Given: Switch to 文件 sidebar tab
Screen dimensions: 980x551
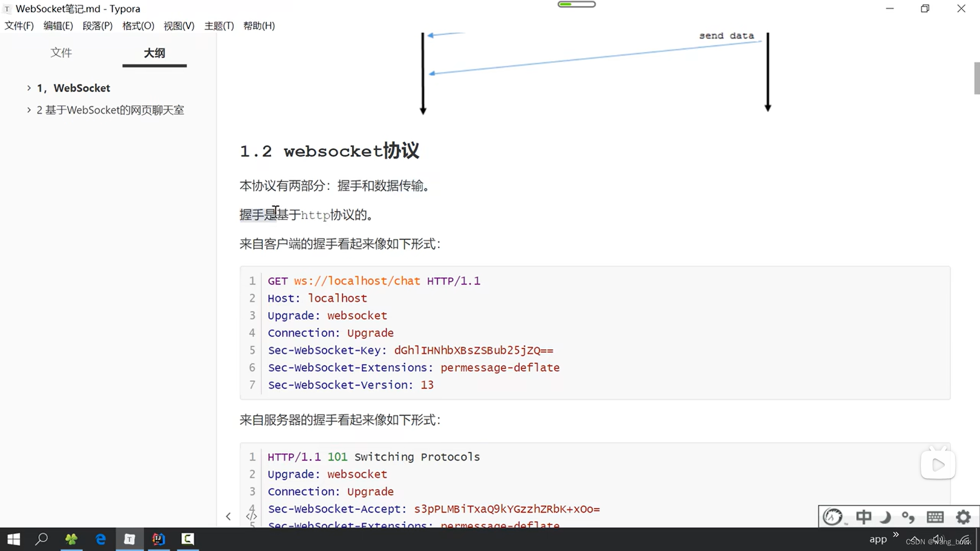Looking at the screenshot, I should tap(61, 53).
